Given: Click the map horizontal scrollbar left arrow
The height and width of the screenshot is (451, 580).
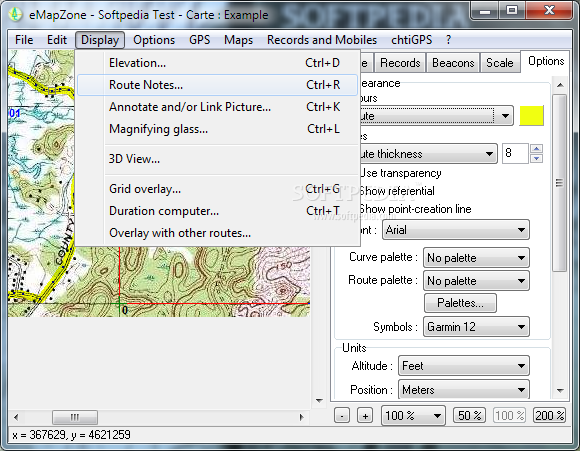Looking at the screenshot, I should tap(16, 417).
